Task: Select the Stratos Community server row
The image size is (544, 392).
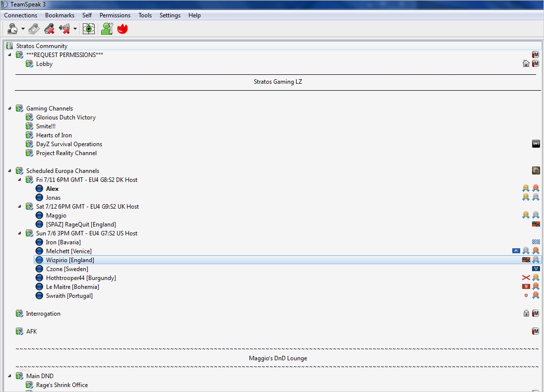Action: coord(273,46)
